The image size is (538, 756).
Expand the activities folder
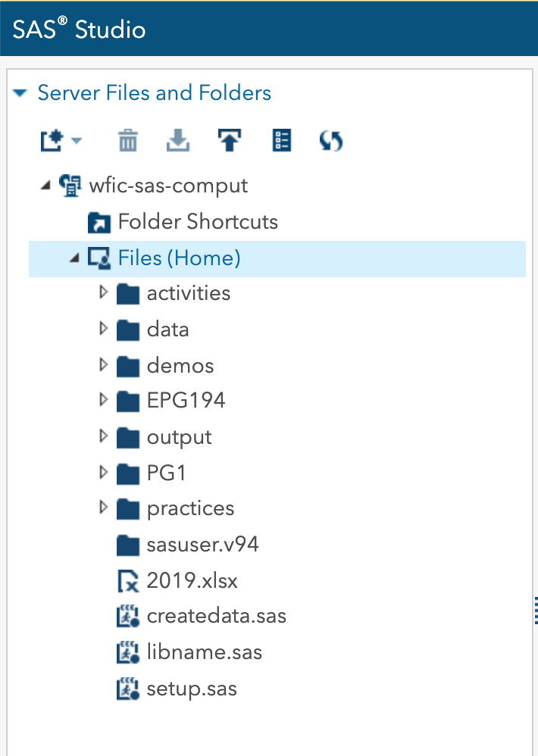[104, 292]
